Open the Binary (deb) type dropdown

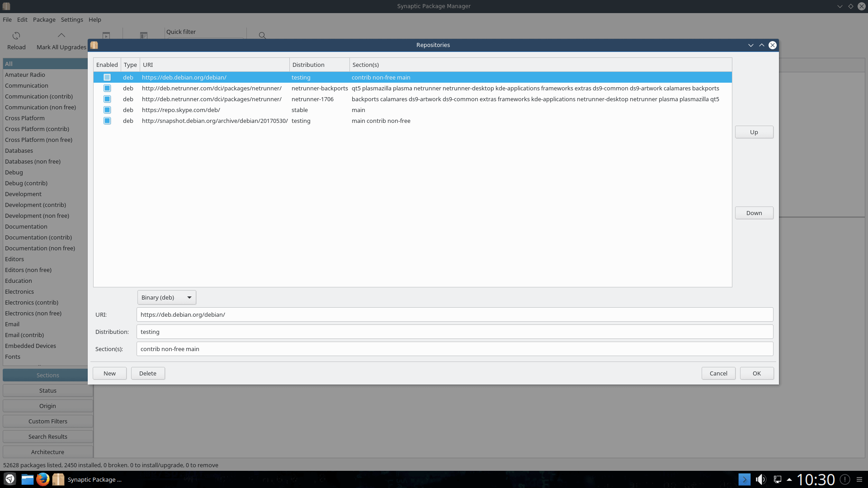(x=167, y=297)
